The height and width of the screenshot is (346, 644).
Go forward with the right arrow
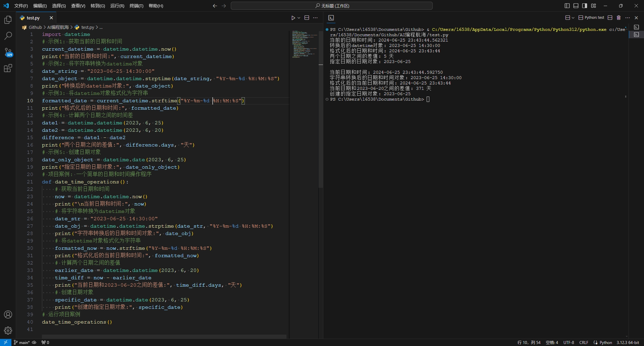point(224,6)
